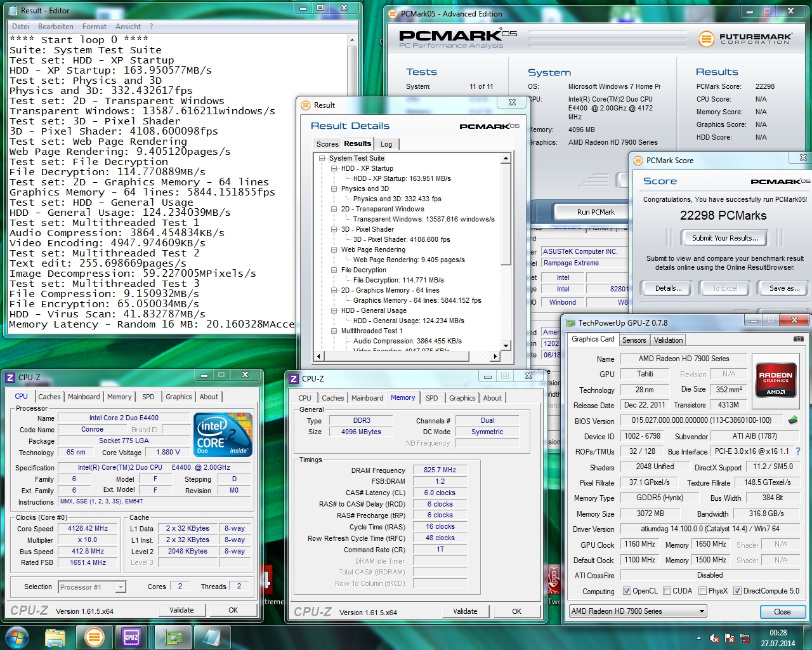Click Validate in the left CPU-Z window
This screenshot has width=812, height=650.
pos(181,610)
